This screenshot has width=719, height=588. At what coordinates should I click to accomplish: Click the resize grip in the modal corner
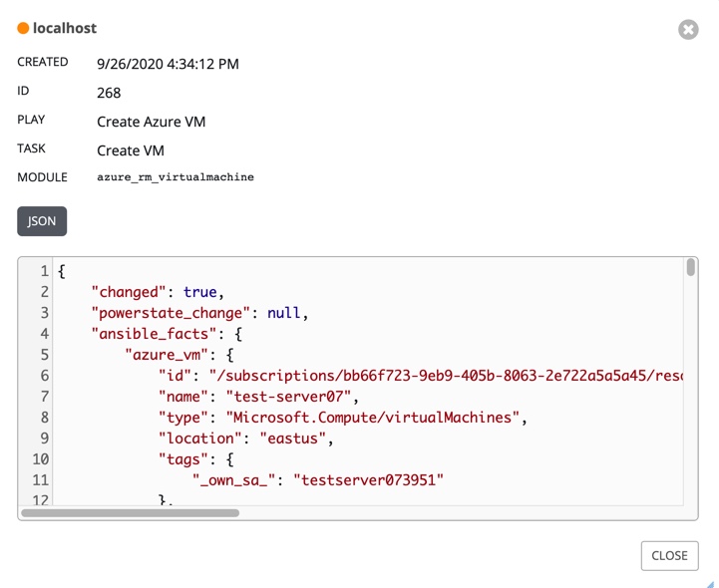[x=709, y=583]
